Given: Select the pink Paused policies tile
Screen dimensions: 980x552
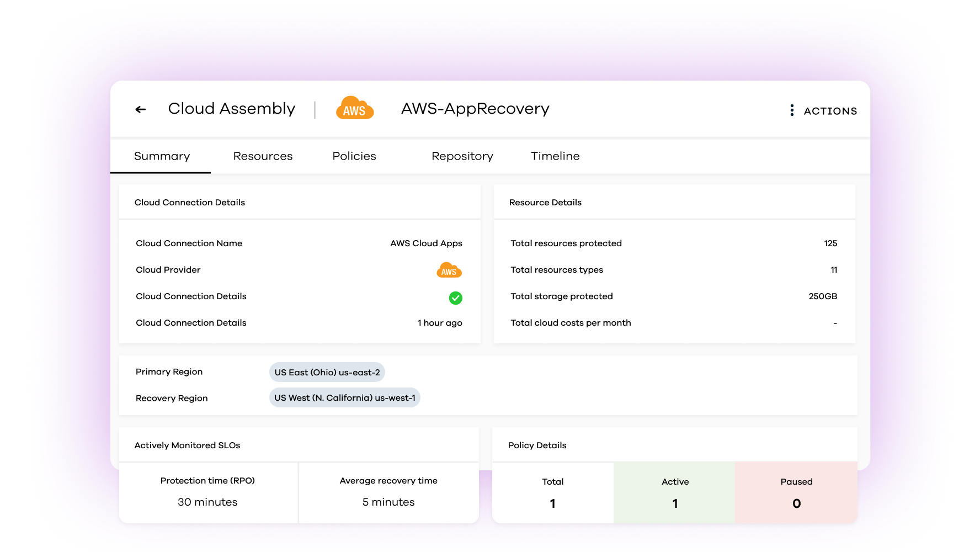Looking at the screenshot, I should pyautogui.click(x=796, y=492).
